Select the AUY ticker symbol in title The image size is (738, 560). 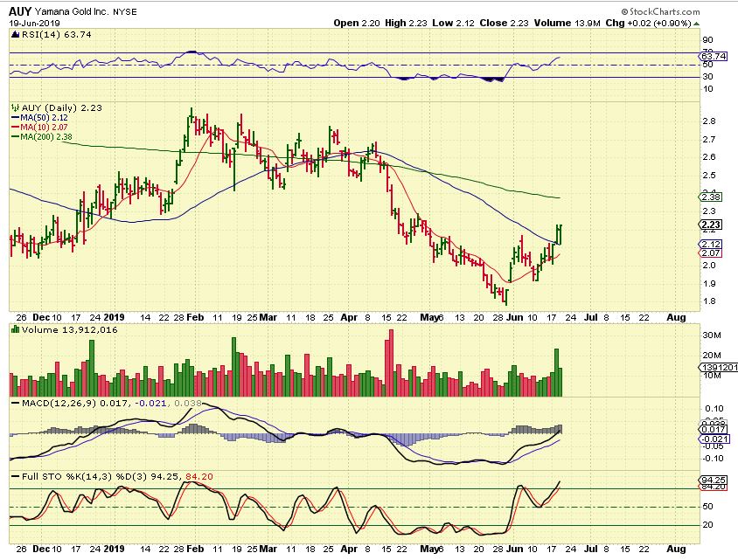20,11
